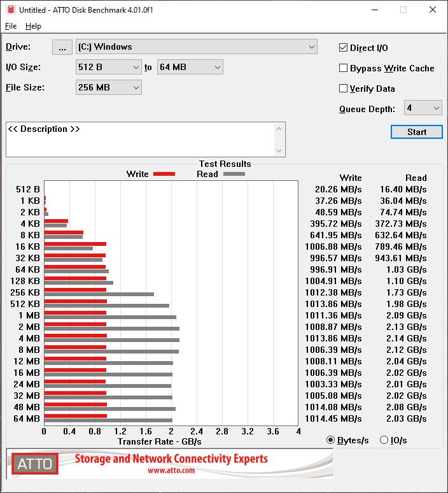
Task: Click into the Description text field
Action: [140, 139]
